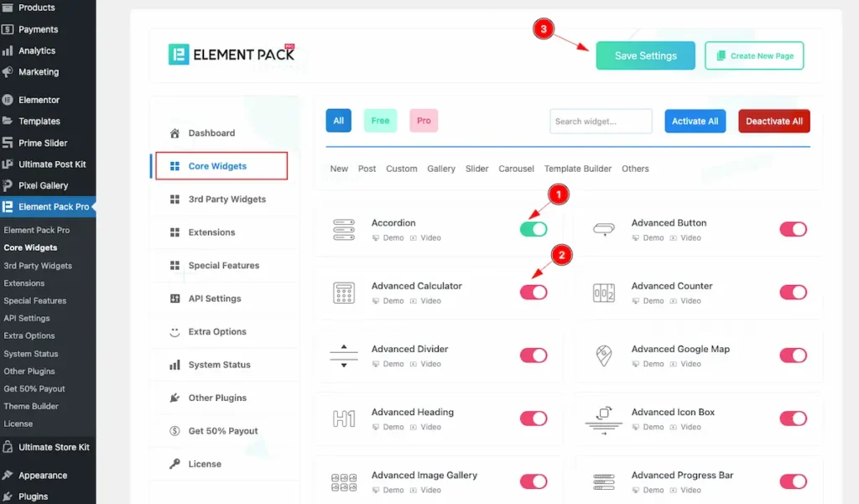
Task: Click the Advanced Google Map pin icon
Action: pyautogui.click(x=604, y=356)
